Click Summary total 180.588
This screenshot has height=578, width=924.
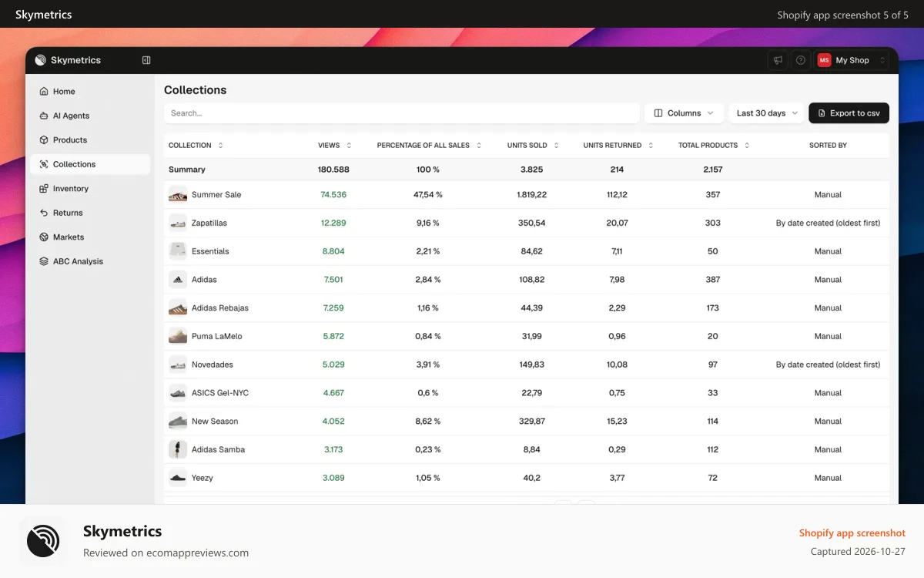(333, 170)
